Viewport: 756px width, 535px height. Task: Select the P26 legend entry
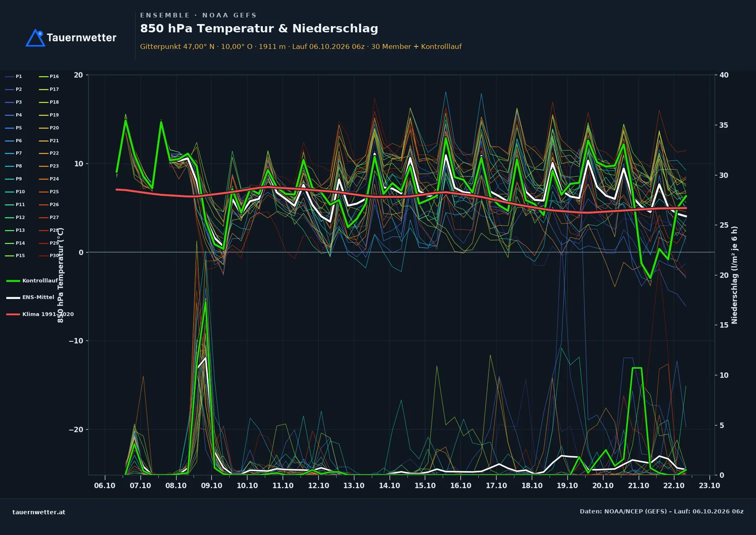tap(49, 204)
